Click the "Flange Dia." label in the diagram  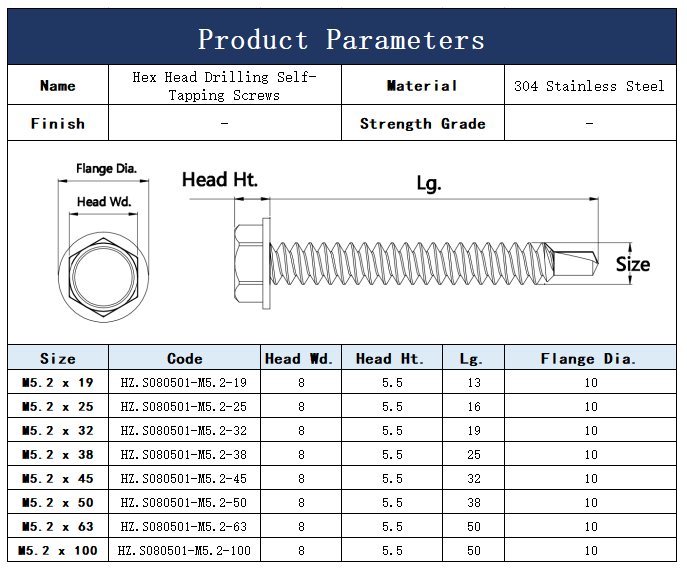106,169
